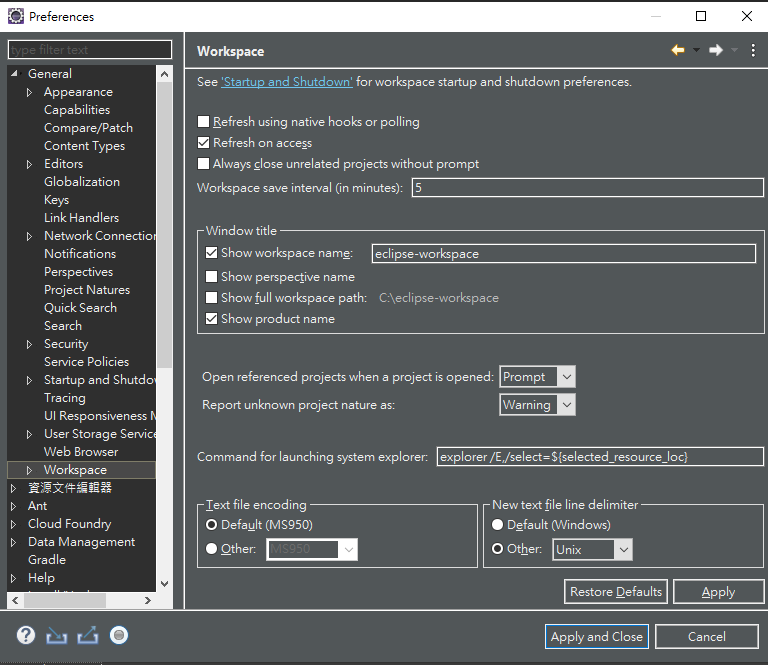Open the Help question mark icon

pos(25,636)
